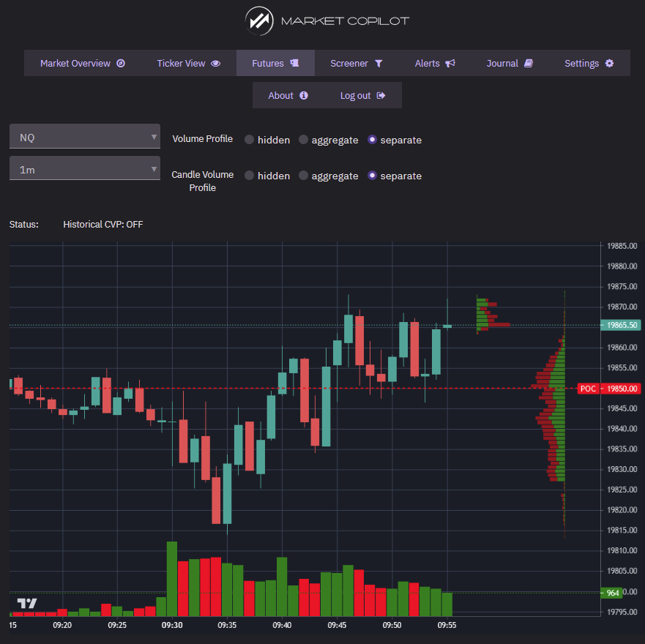
Task: Switch to the Ticker View tab
Action: click(189, 64)
